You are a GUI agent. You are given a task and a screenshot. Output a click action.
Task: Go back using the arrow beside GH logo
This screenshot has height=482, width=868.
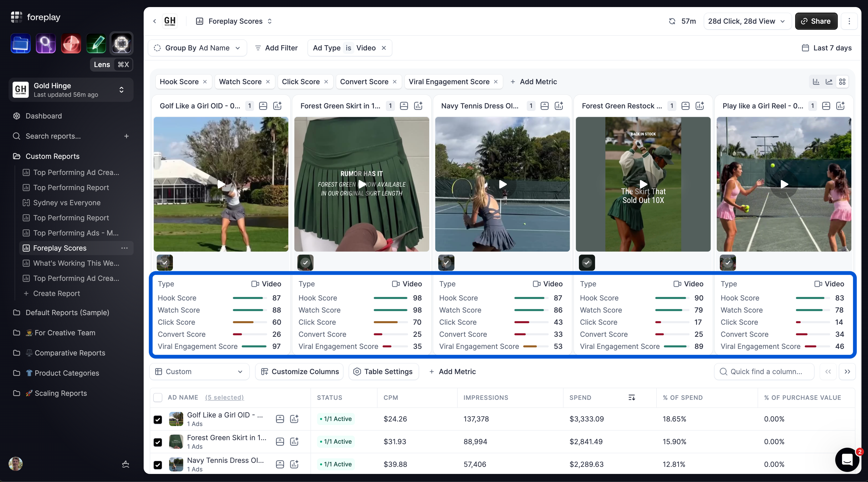(154, 21)
